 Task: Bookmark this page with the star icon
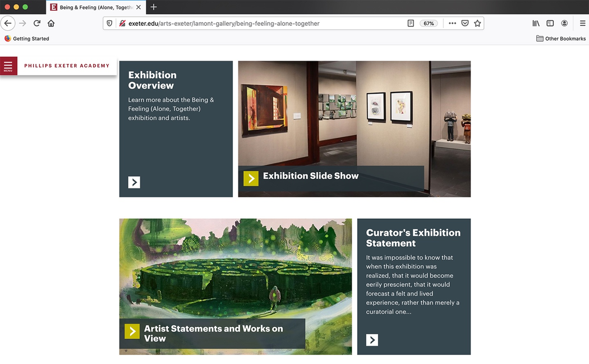click(x=477, y=24)
